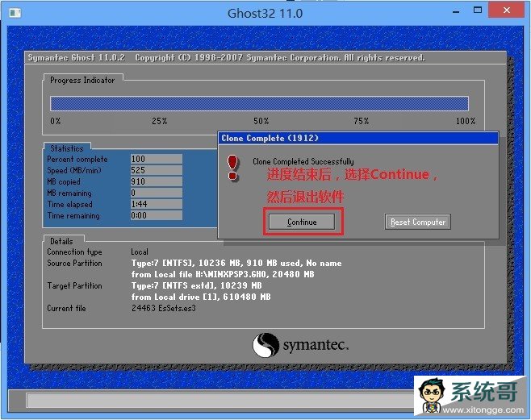Click the 100% progress scale marker

(x=466, y=121)
